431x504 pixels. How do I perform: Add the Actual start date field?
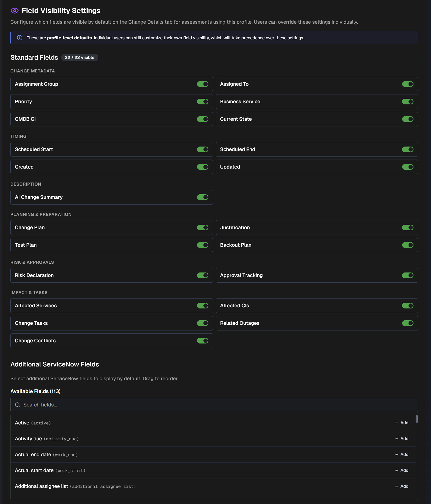pyautogui.click(x=402, y=470)
